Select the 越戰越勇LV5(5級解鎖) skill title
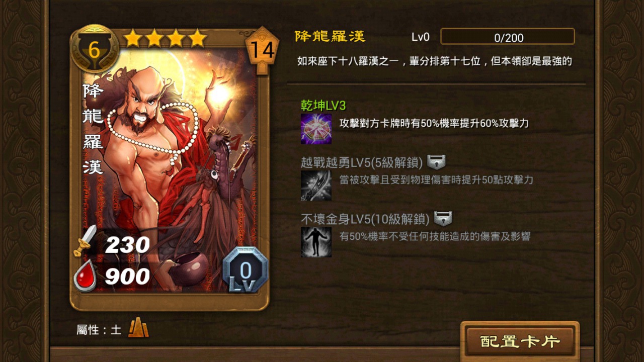Image resolution: width=644 pixels, height=362 pixels. 361,162
